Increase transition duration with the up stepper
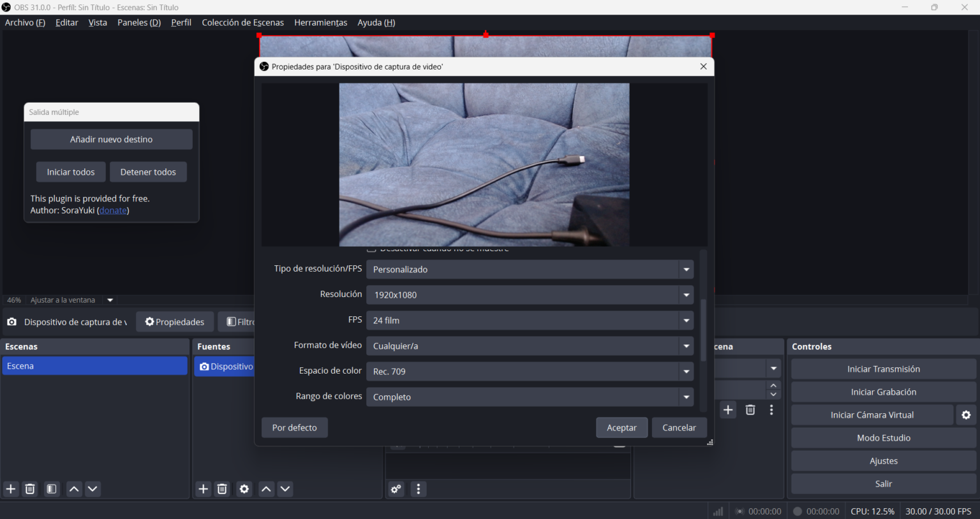The height and width of the screenshot is (519, 980). [x=773, y=385]
